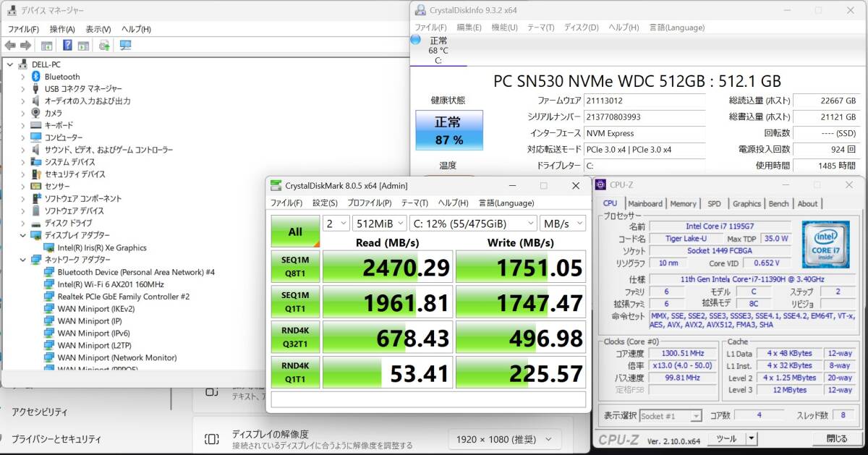Click the CPU-Z title bar app icon

click(602, 185)
